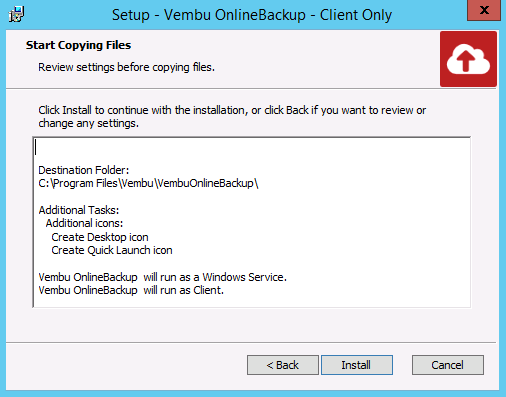This screenshot has width=506, height=397.
Task: Click the 'Additional icons:' line
Action: tap(84, 223)
